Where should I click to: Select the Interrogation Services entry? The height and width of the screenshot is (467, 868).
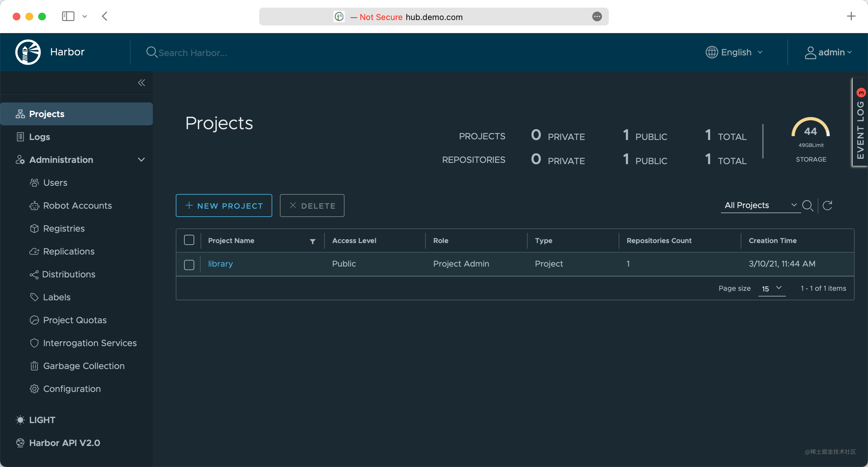click(89, 343)
